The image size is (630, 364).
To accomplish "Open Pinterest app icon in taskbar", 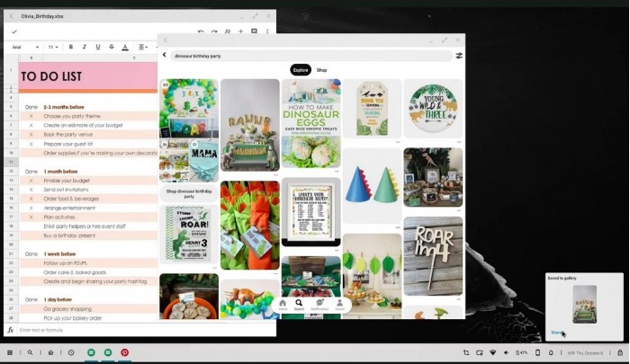I will pyautogui.click(x=125, y=352).
